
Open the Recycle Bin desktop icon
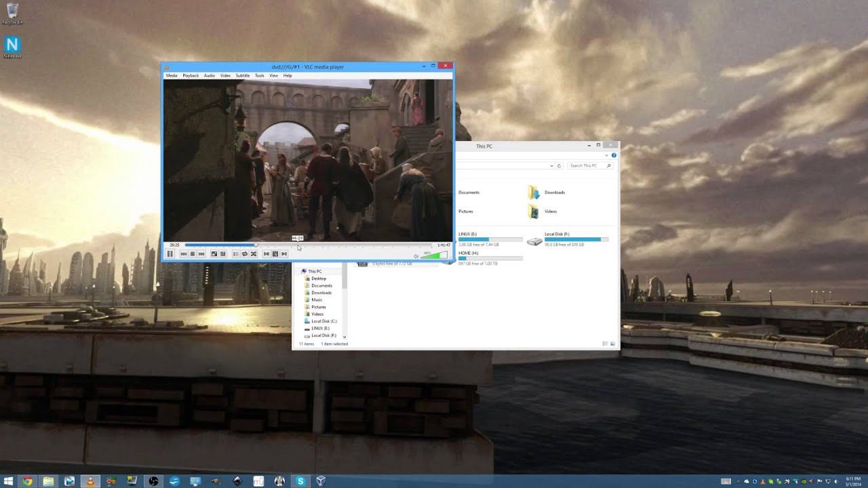coord(12,14)
